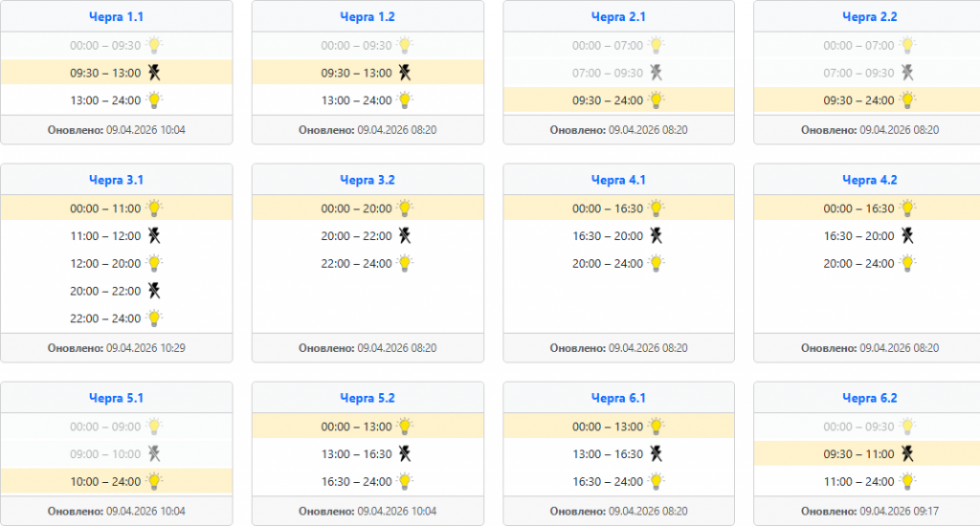Click power-off icon for Черга 6.2 09:30–11:00
This screenshot has height=526, width=980.
pos(907,454)
